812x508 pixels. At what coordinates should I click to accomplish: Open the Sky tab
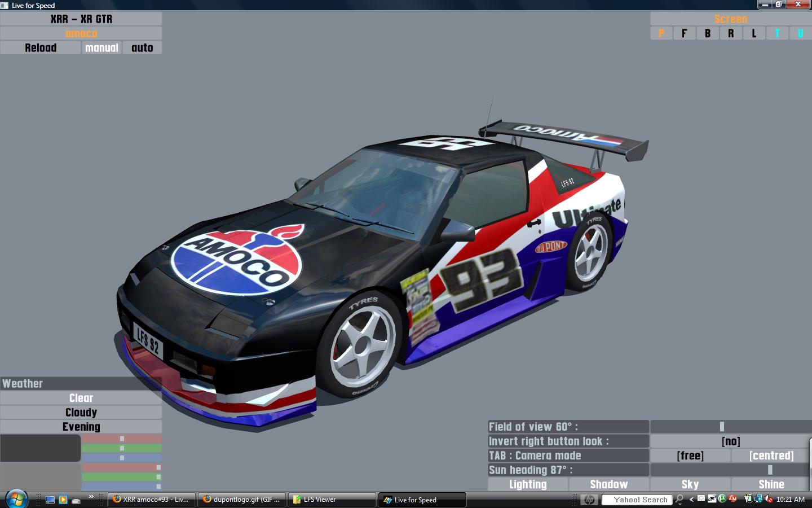click(x=690, y=484)
